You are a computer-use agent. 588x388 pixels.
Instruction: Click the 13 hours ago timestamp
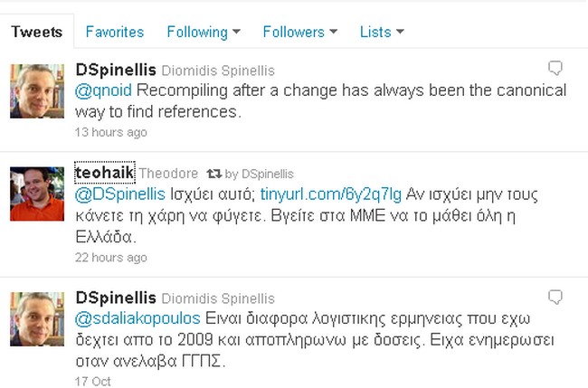[110, 132]
